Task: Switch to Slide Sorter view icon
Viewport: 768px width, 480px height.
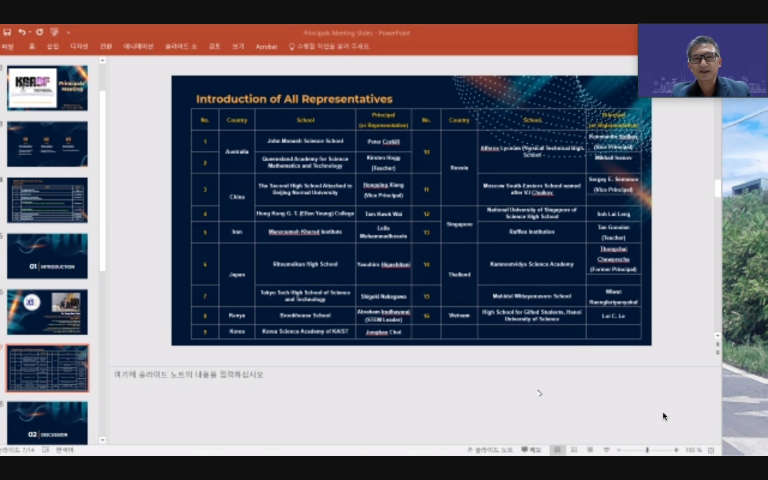Action: pos(572,450)
